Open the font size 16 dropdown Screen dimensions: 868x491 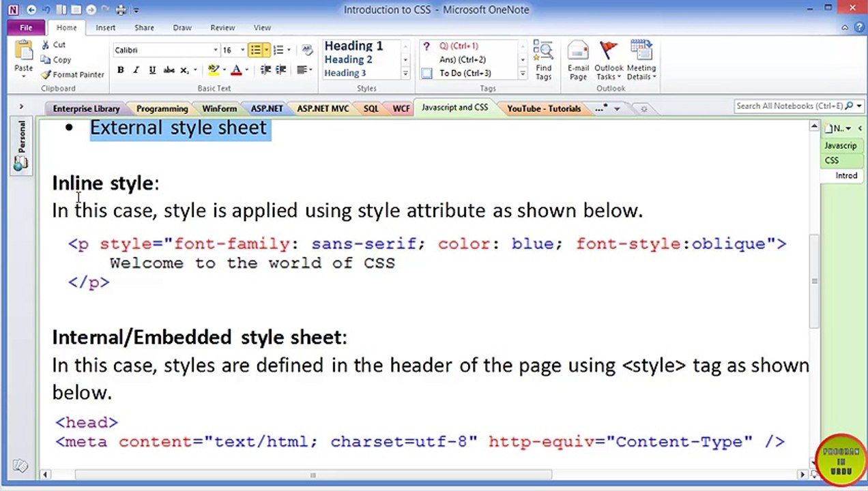pos(242,50)
